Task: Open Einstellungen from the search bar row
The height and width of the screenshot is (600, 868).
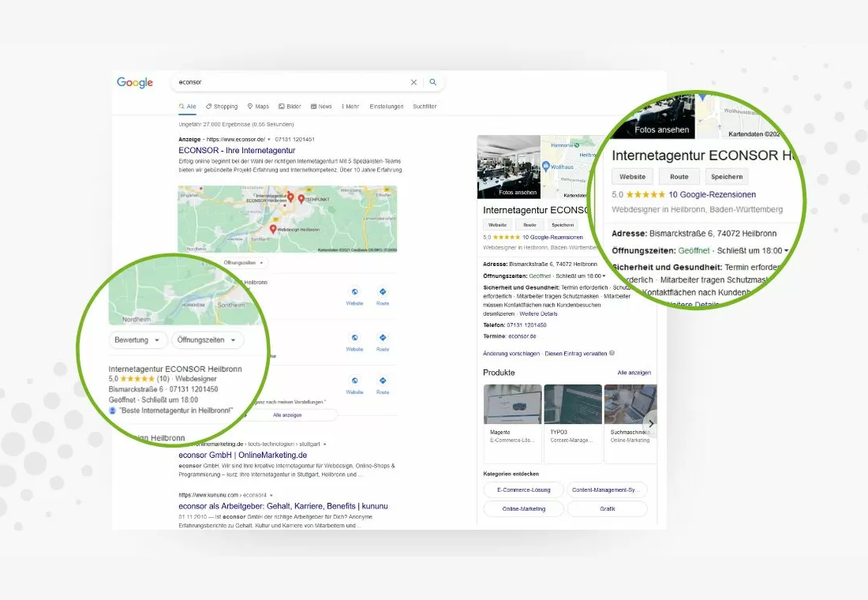Action: 386,106
